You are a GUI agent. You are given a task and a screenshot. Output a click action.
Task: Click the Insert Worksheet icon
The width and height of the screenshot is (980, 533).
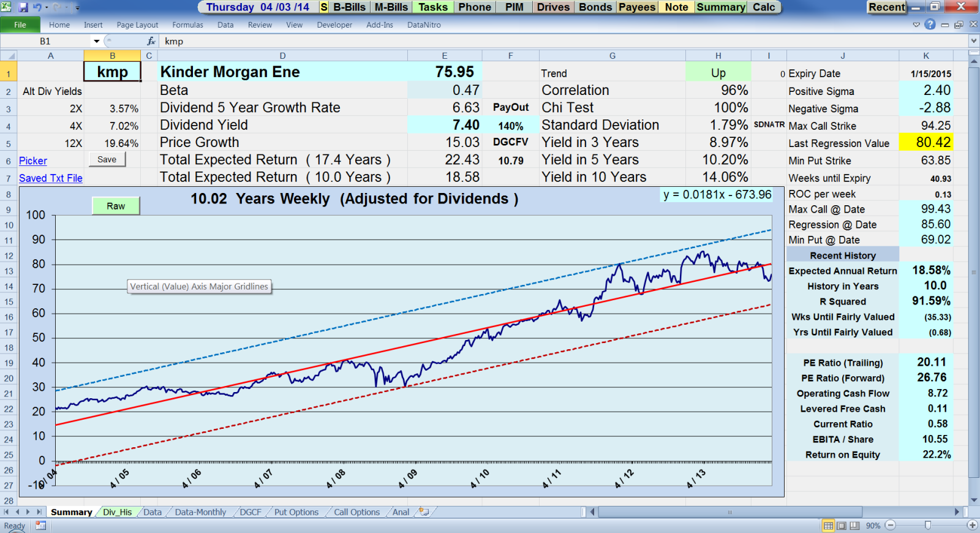coord(424,512)
